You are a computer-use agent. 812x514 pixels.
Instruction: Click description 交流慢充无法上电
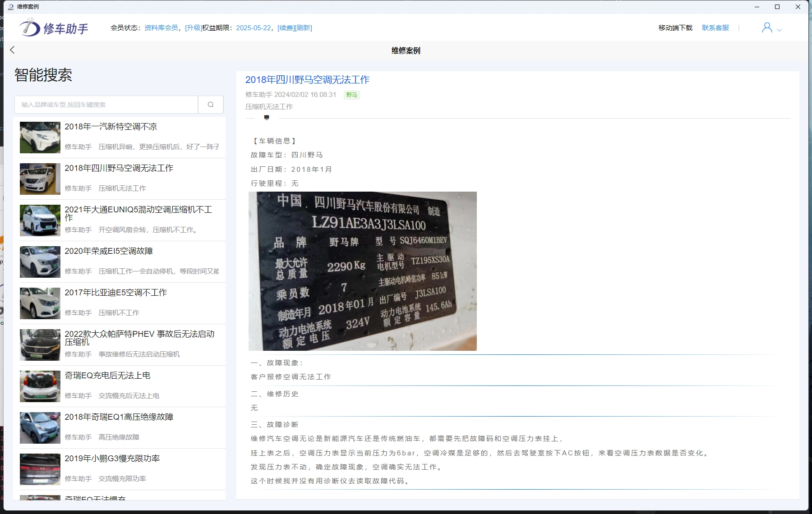129,396
